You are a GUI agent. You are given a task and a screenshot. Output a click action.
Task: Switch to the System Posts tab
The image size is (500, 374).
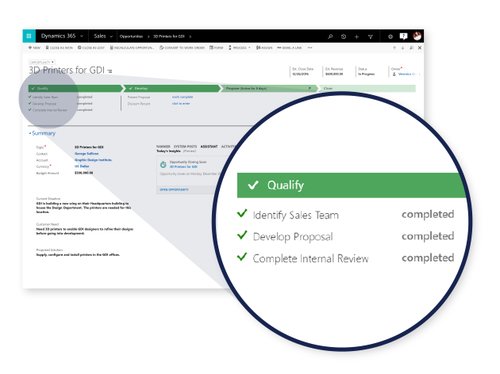tap(185, 146)
